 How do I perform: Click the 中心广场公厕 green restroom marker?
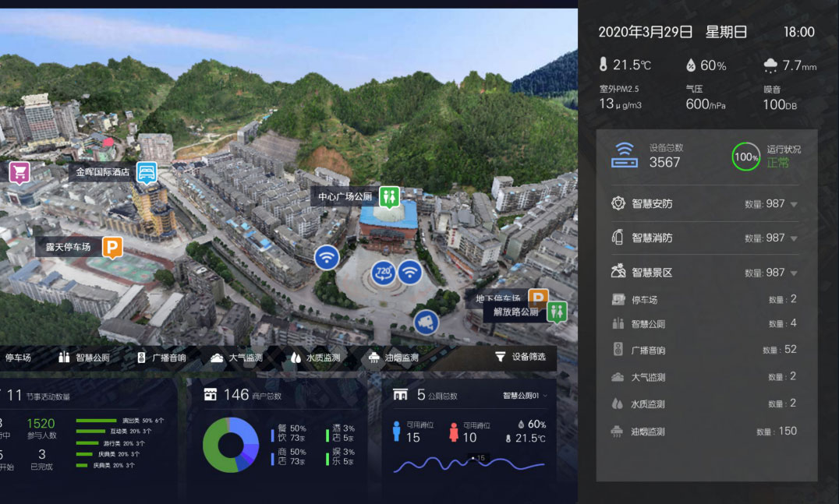coord(389,196)
